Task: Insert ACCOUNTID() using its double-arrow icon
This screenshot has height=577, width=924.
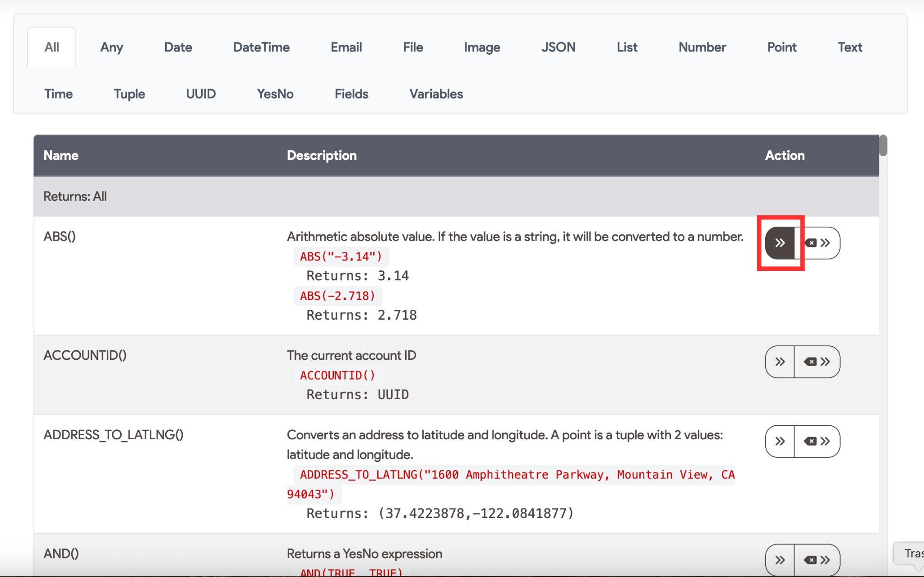Action: (779, 361)
